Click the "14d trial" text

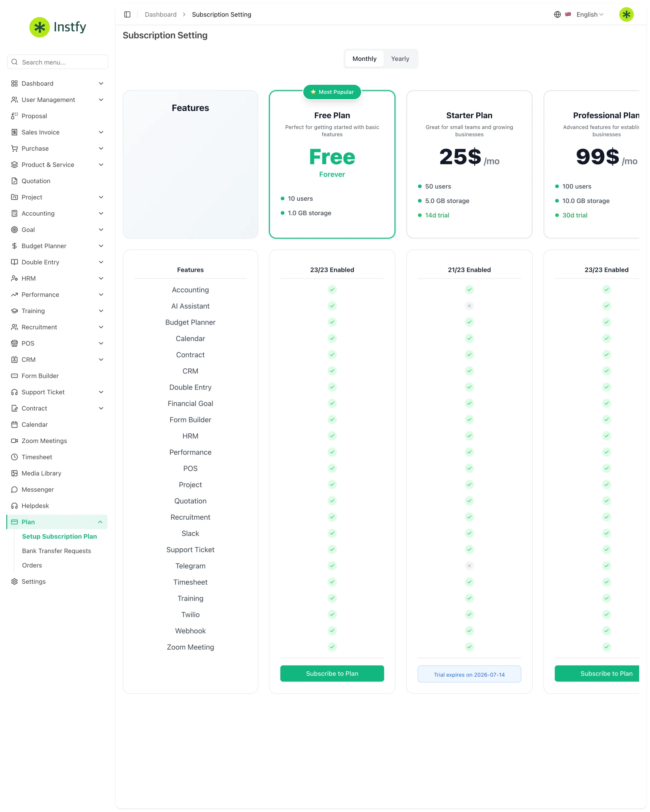coord(437,215)
